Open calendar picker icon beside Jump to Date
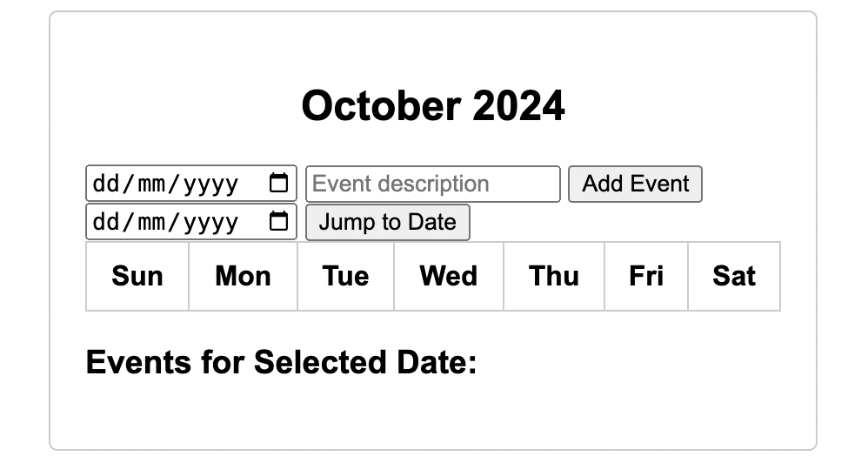The height and width of the screenshot is (463, 868). tap(278, 222)
